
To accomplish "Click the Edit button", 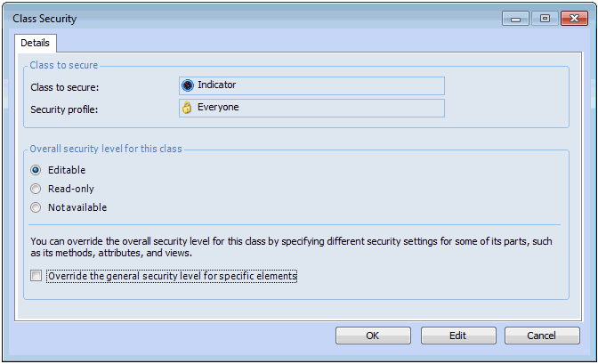I will (457, 336).
